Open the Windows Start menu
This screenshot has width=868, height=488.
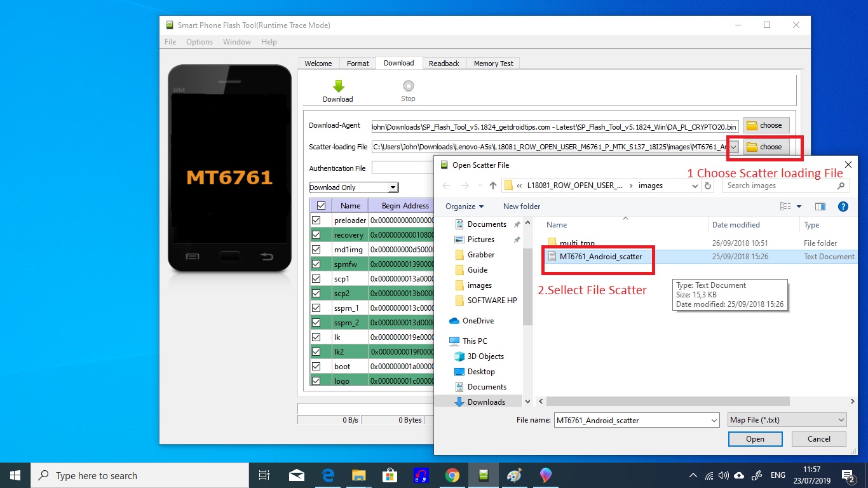click(15, 475)
